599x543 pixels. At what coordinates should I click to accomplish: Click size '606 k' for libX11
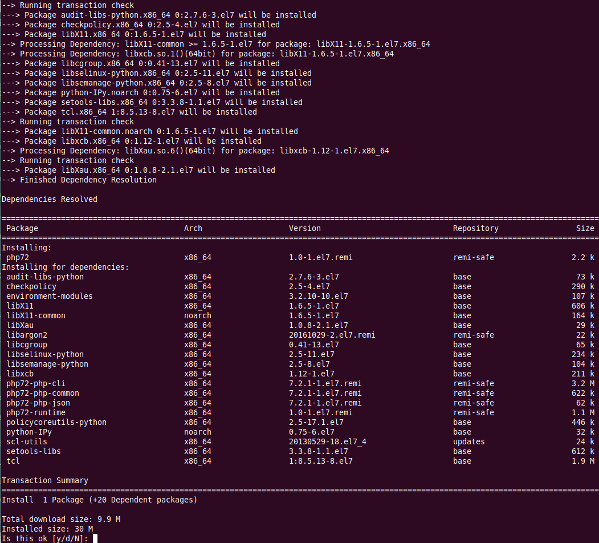[x=583, y=306]
